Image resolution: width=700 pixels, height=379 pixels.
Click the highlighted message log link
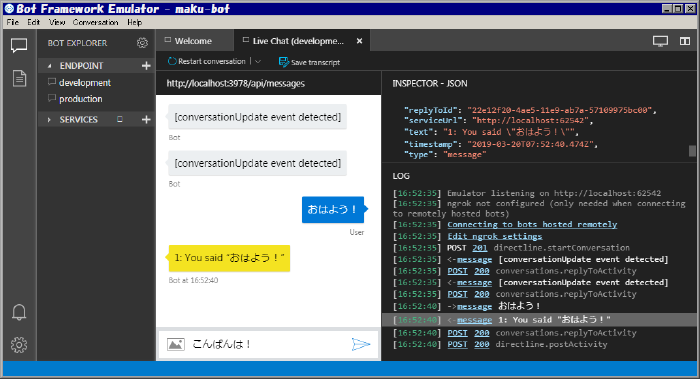[x=474, y=320]
